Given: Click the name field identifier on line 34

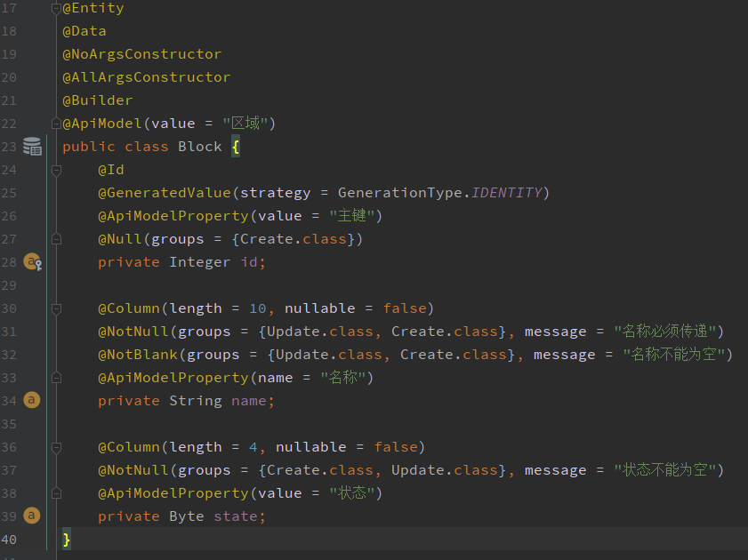Looking at the screenshot, I should [x=249, y=401].
